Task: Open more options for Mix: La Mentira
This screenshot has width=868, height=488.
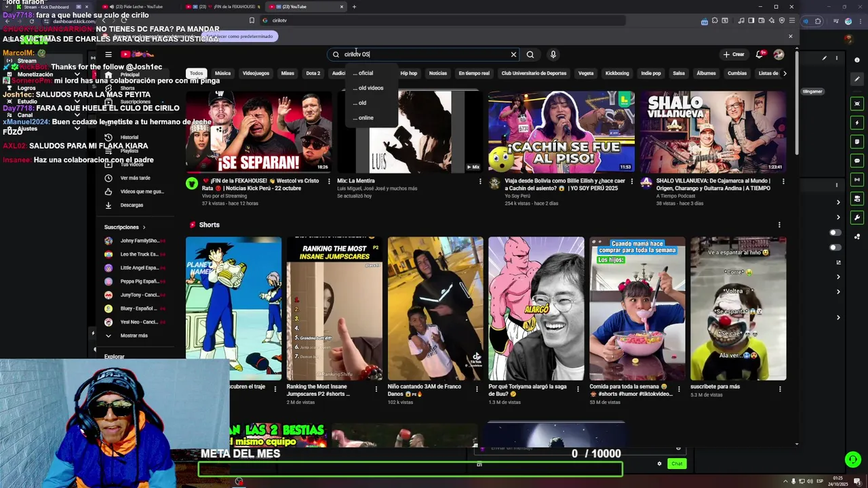Action: 480,181
